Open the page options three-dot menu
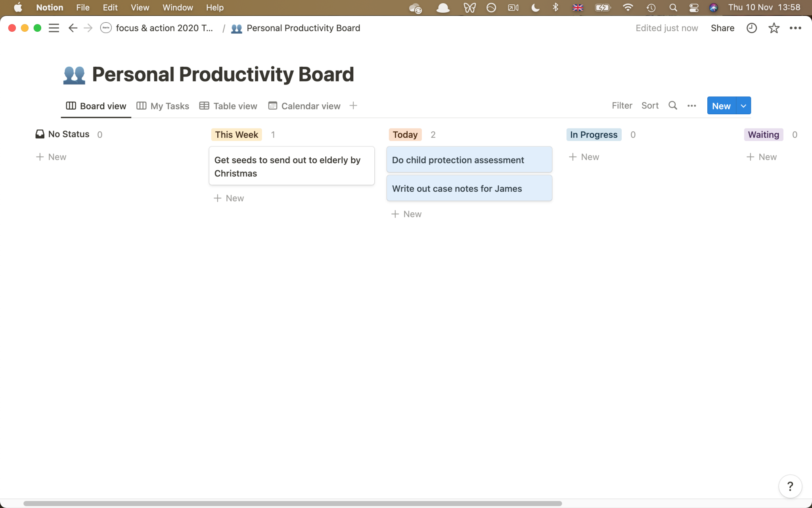812x508 pixels. (x=795, y=28)
